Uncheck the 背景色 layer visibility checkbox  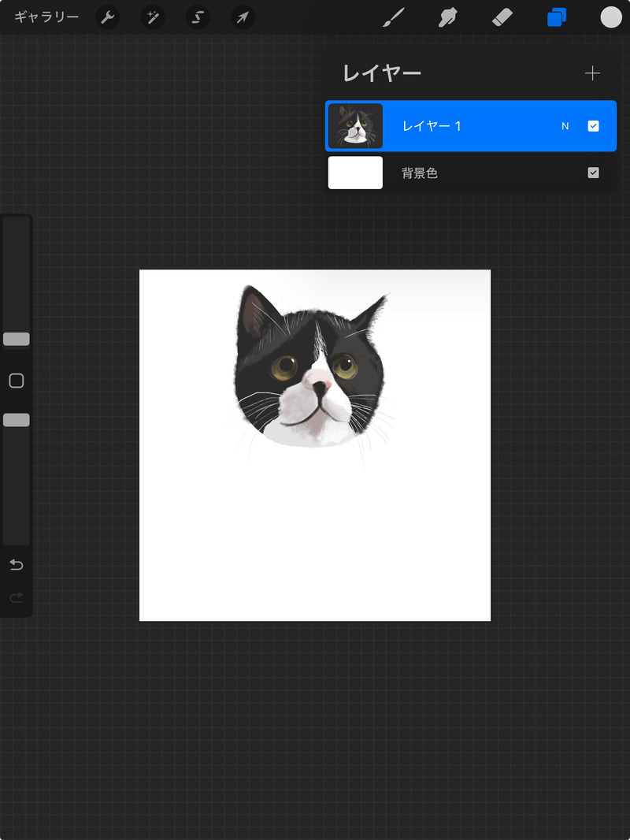(594, 173)
